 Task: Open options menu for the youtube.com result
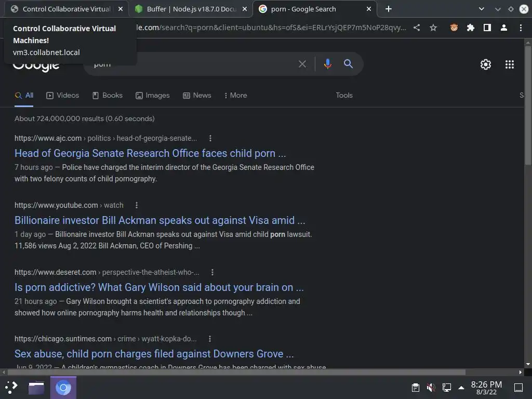pos(137,205)
